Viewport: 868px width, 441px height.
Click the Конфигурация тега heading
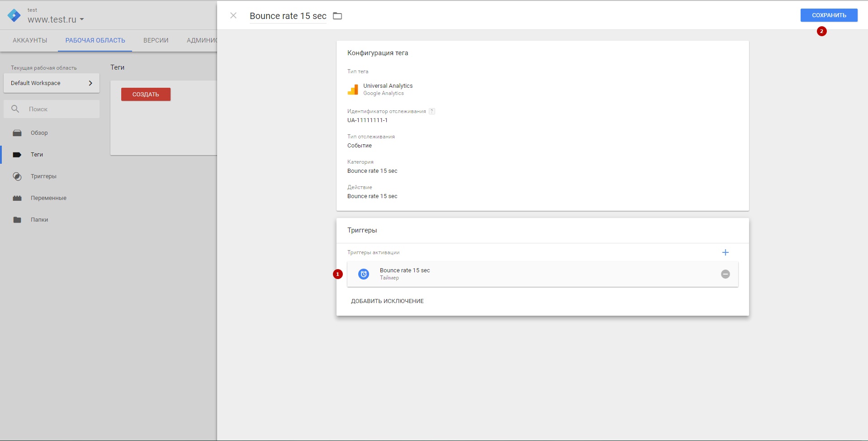click(x=378, y=53)
